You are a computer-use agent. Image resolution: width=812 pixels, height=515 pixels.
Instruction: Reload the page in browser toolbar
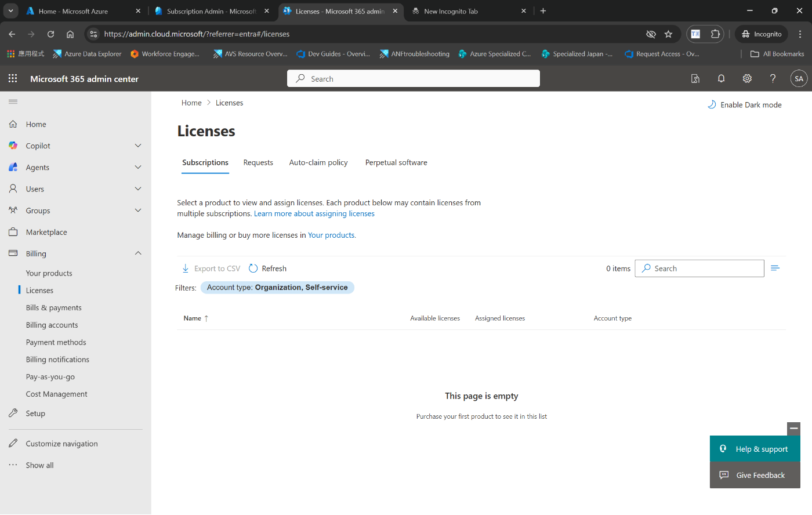50,34
